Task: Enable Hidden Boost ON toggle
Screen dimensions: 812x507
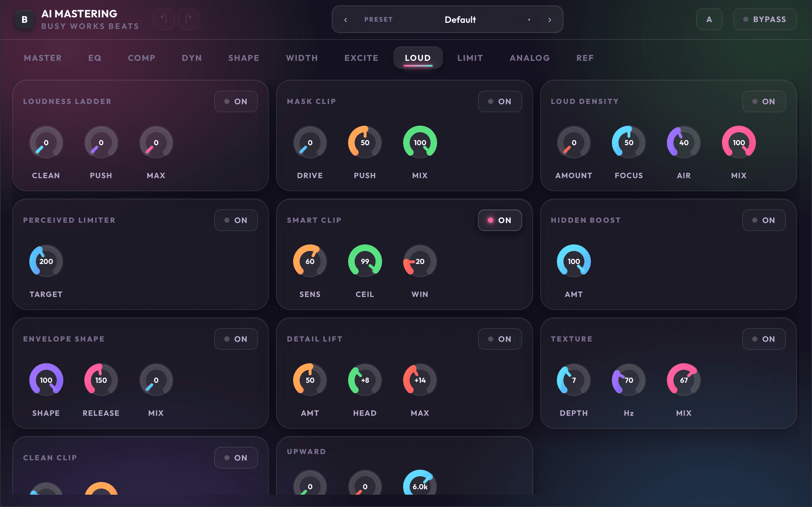Action: click(x=764, y=220)
